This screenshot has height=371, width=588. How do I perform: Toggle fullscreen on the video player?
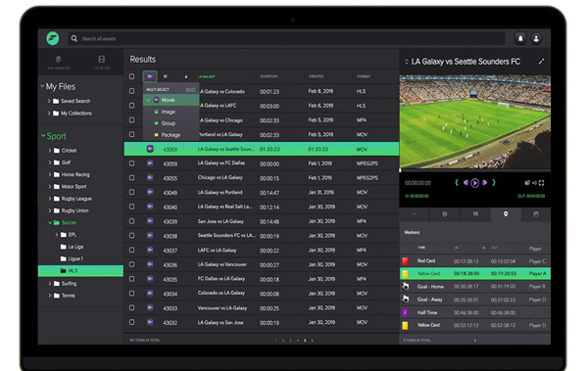pos(542,183)
